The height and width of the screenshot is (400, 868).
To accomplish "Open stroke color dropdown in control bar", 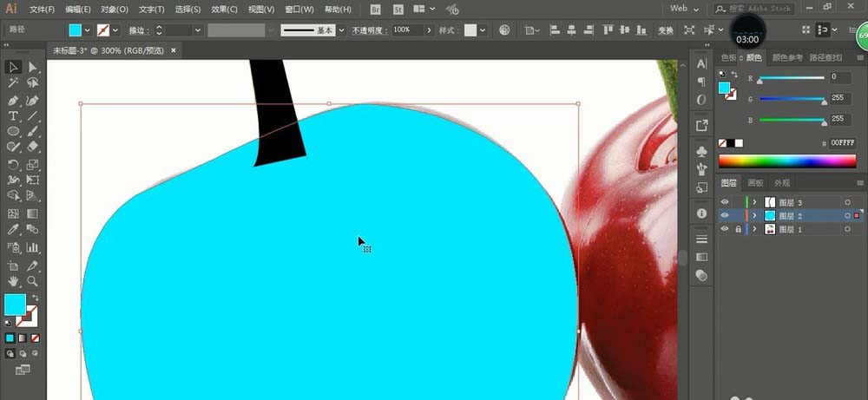I will coord(115,30).
